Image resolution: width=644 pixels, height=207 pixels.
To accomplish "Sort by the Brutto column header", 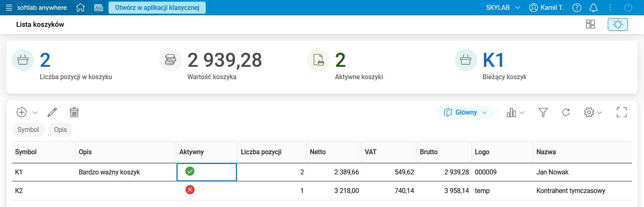I will pos(429,152).
